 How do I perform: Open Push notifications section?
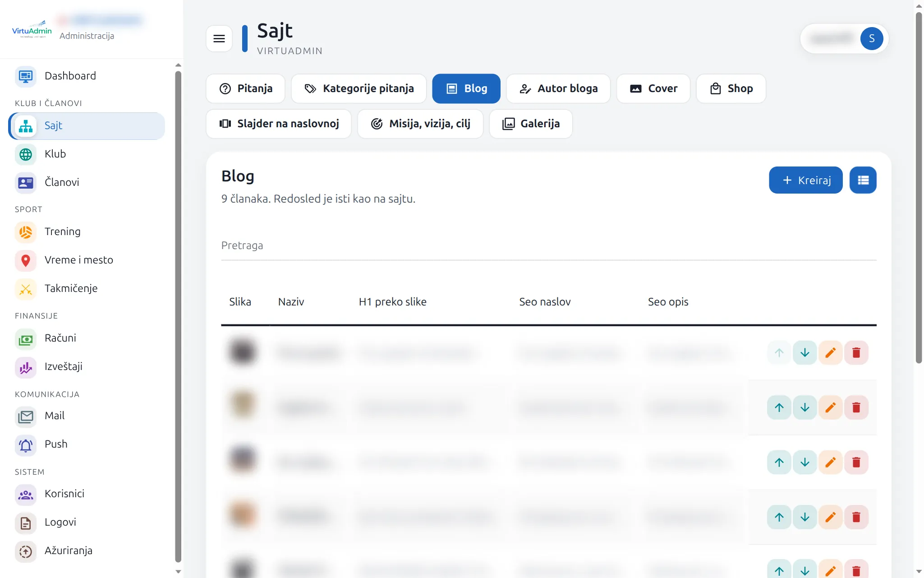[87, 444]
